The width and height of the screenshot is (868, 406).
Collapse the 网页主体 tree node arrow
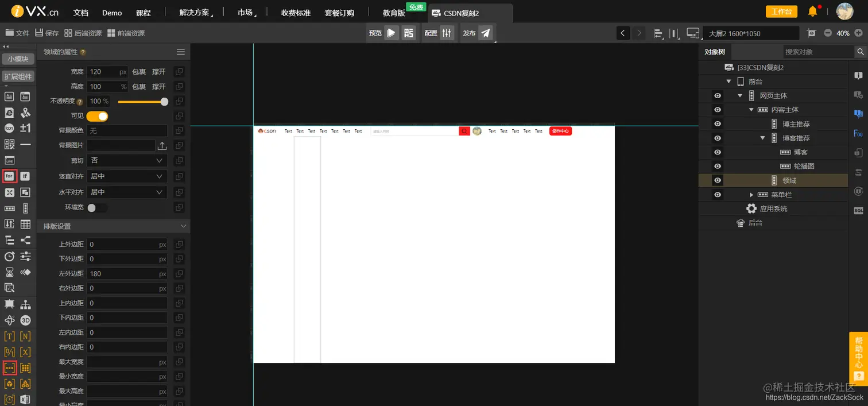click(x=740, y=96)
